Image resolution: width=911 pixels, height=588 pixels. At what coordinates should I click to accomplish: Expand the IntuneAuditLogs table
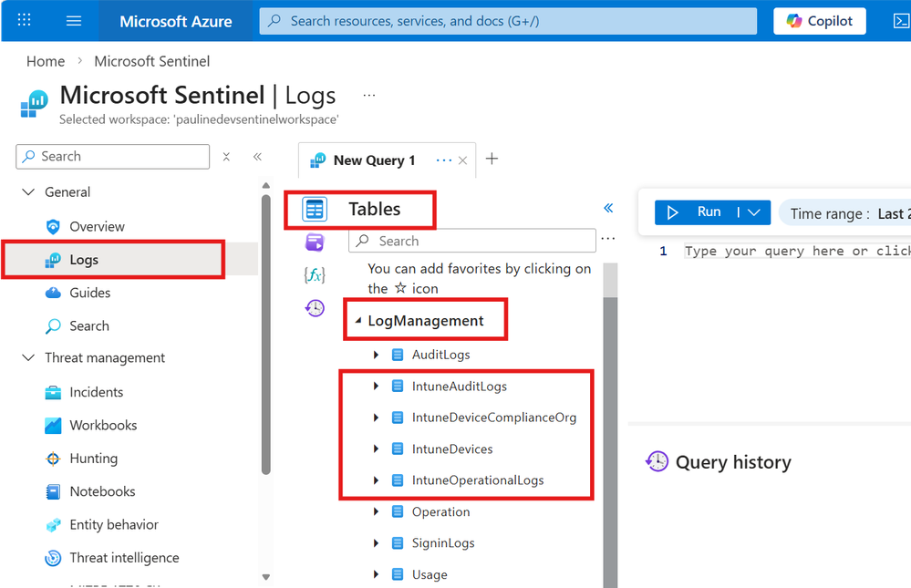tap(377, 387)
